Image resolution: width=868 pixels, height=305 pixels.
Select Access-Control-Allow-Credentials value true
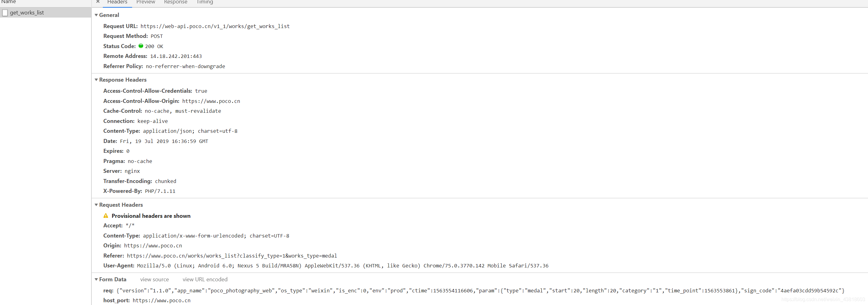pos(201,91)
